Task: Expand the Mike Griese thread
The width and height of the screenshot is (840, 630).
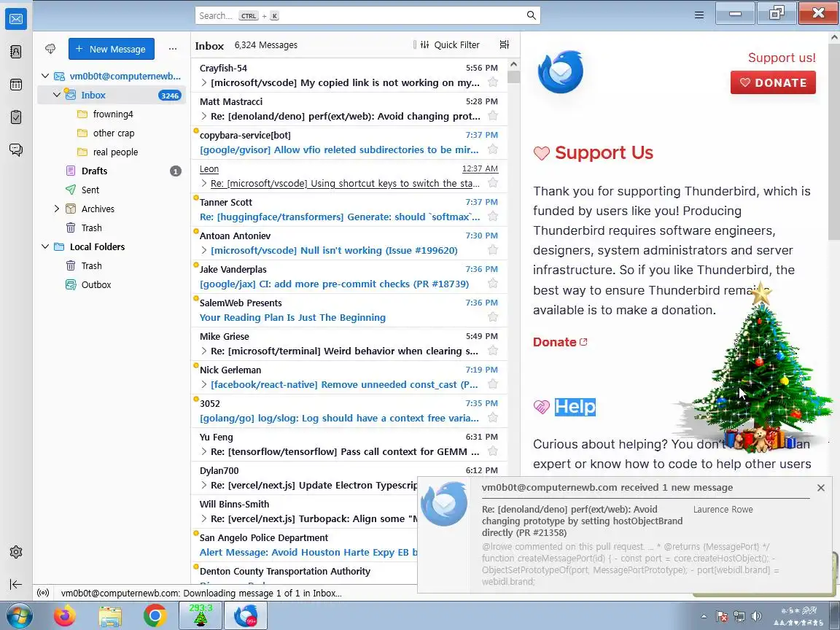Action: [203, 351]
